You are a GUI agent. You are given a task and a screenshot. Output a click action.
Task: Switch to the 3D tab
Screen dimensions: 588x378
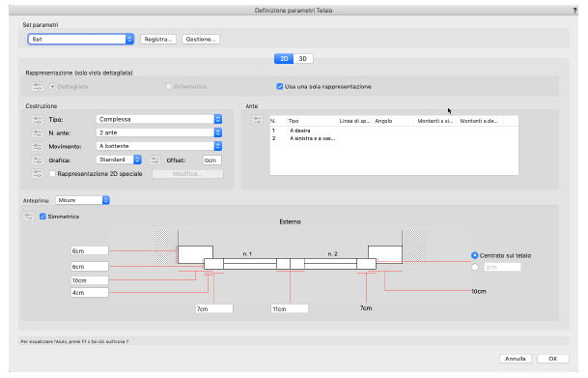pos(302,59)
